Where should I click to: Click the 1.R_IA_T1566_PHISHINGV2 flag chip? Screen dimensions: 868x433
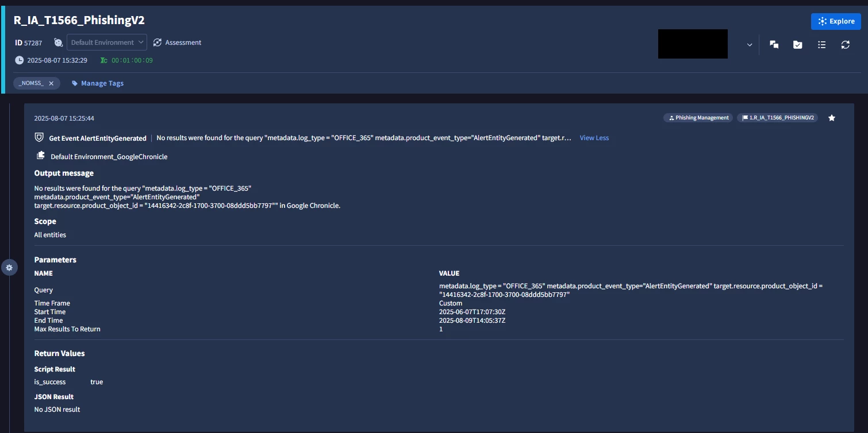(x=778, y=118)
